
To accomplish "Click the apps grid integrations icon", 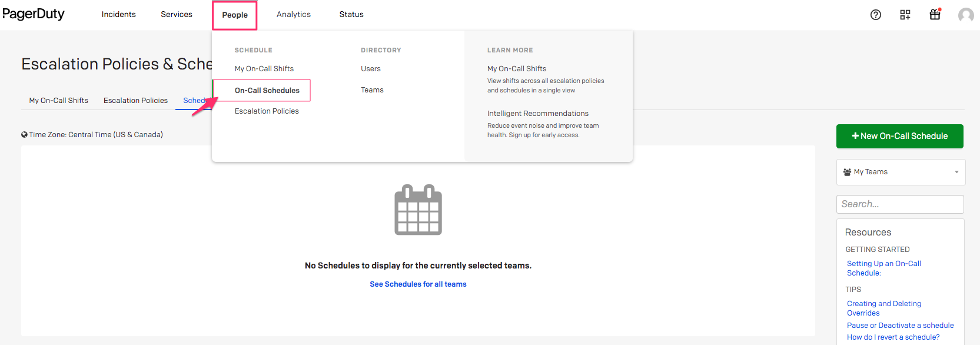I will (905, 15).
